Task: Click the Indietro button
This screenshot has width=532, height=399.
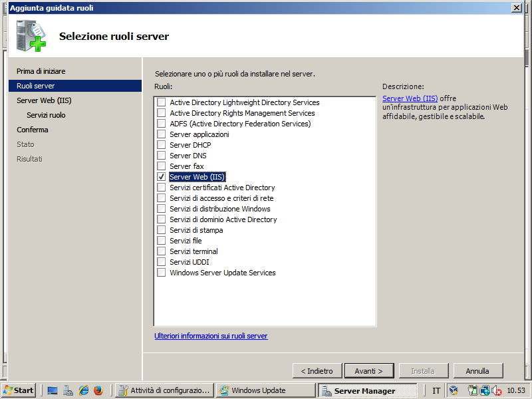Action: (x=317, y=371)
